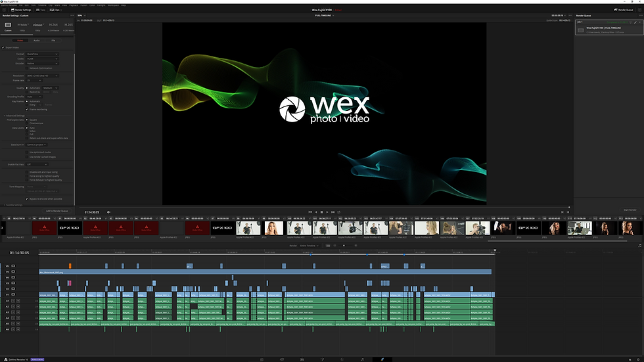Screen dimensions: 644x362
Task: Open DaVinci Resolve home icon bottom right
Action: pos(630,359)
